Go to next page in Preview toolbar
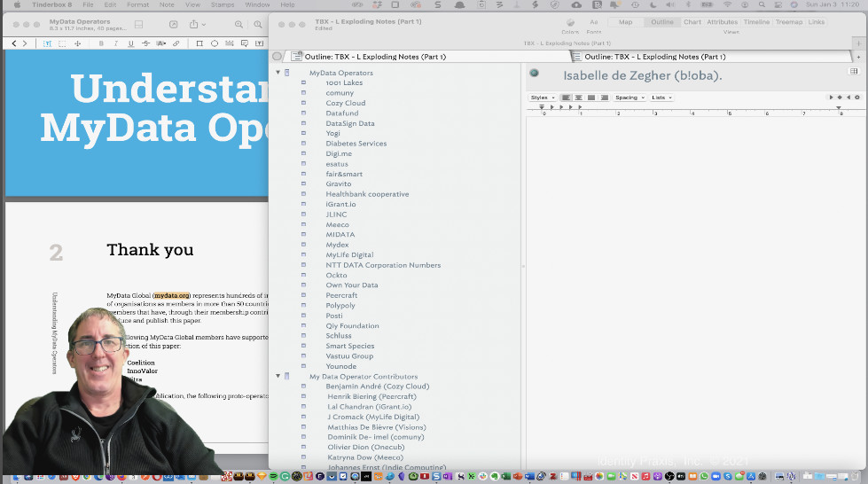The image size is (868, 484). [25, 43]
